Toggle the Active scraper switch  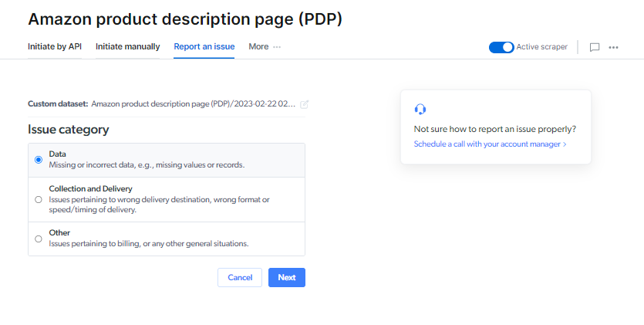(501, 47)
